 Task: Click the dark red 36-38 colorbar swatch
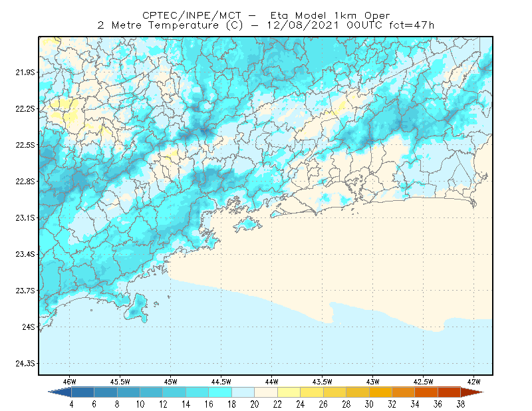pos(450,392)
